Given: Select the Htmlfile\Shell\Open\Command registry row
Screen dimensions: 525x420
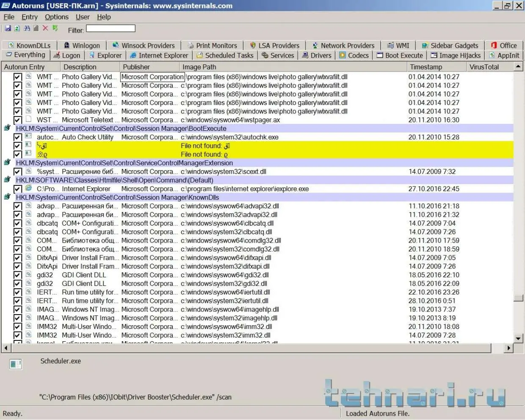Looking at the screenshot, I should 257,180.
